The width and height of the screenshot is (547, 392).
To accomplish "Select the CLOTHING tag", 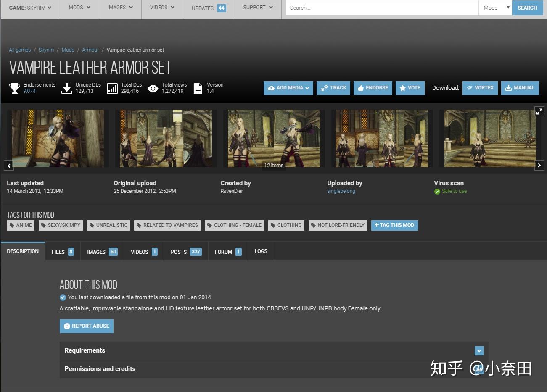I will coord(286,225).
